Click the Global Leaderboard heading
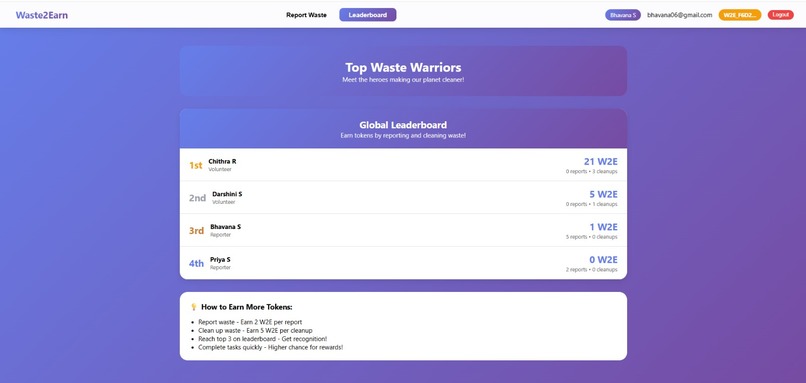This screenshot has height=383, width=806. [x=403, y=125]
